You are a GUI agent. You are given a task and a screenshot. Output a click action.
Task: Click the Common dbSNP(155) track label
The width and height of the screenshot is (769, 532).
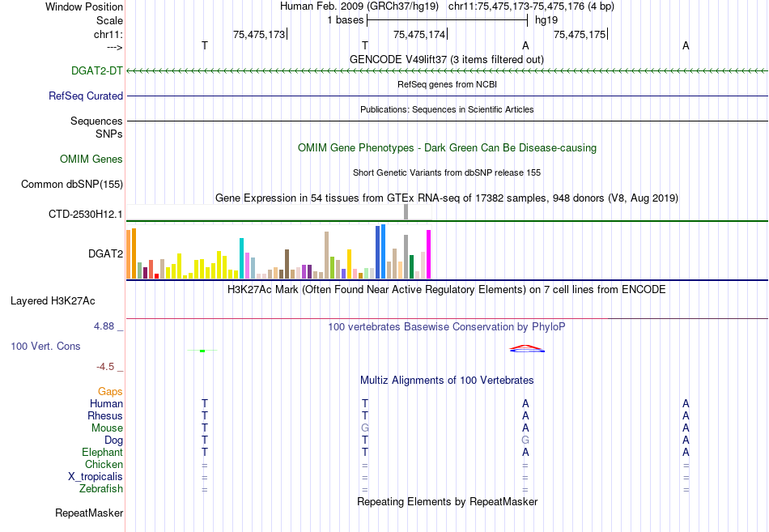[72, 184]
